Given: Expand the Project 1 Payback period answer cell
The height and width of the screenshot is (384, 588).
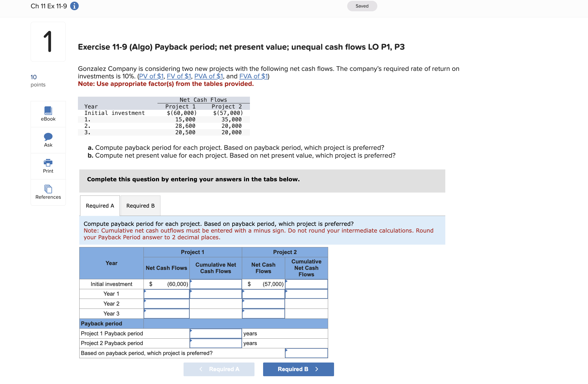Looking at the screenshot, I should point(215,333).
